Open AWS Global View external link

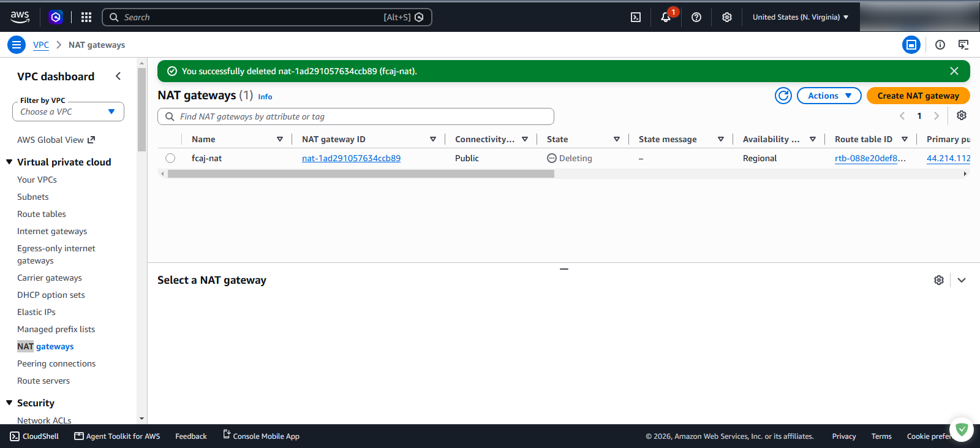point(56,140)
